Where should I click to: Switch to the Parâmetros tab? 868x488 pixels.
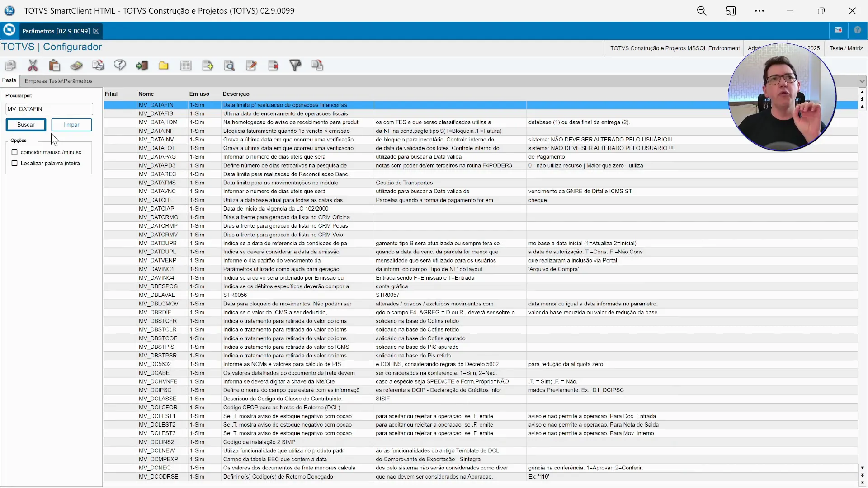56,31
